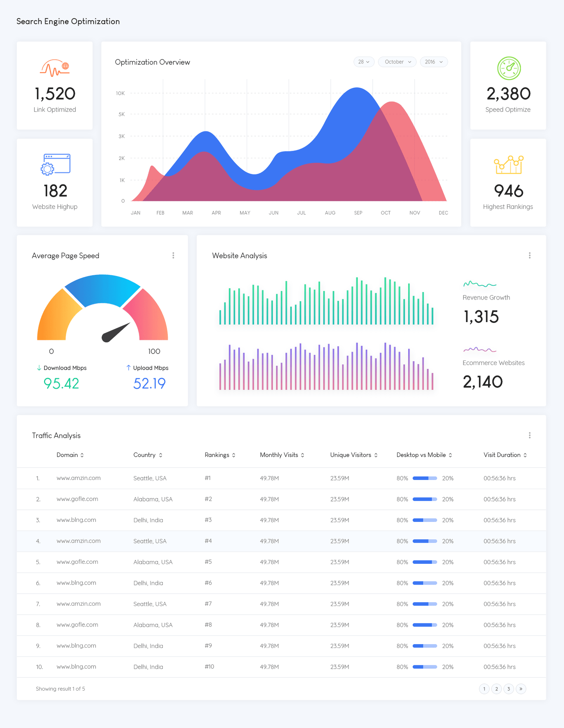Click the Desktop vs Mobile bar in row 1
The width and height of the screenshot is (564, 728).
425,478
